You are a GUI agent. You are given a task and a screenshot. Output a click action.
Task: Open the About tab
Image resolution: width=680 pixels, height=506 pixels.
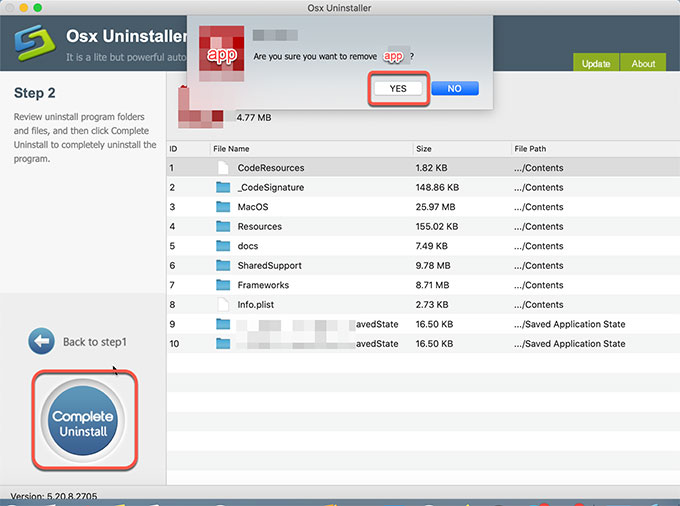[x=643, y=63]
